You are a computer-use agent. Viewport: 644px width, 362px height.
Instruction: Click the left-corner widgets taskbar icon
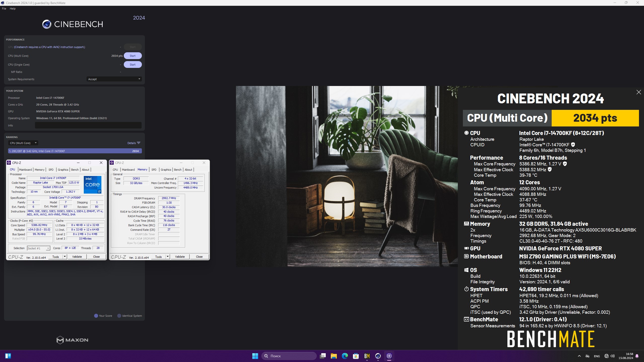tap(8, 356)
